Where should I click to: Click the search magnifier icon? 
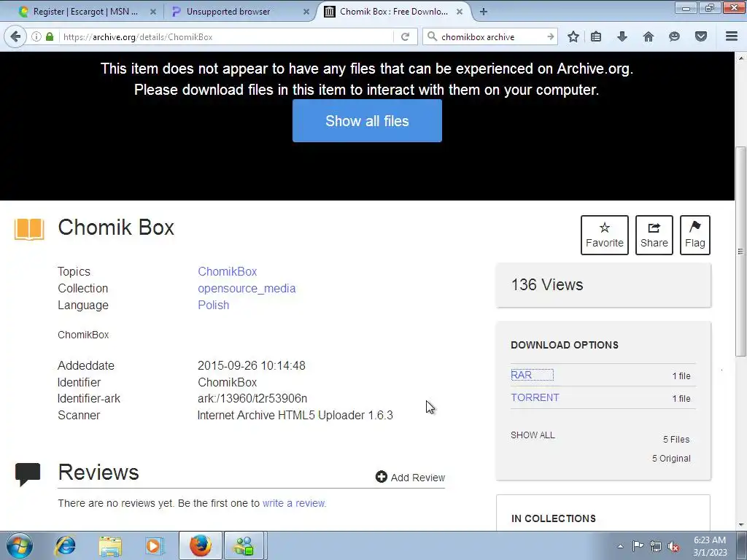[x=432, y=36]
